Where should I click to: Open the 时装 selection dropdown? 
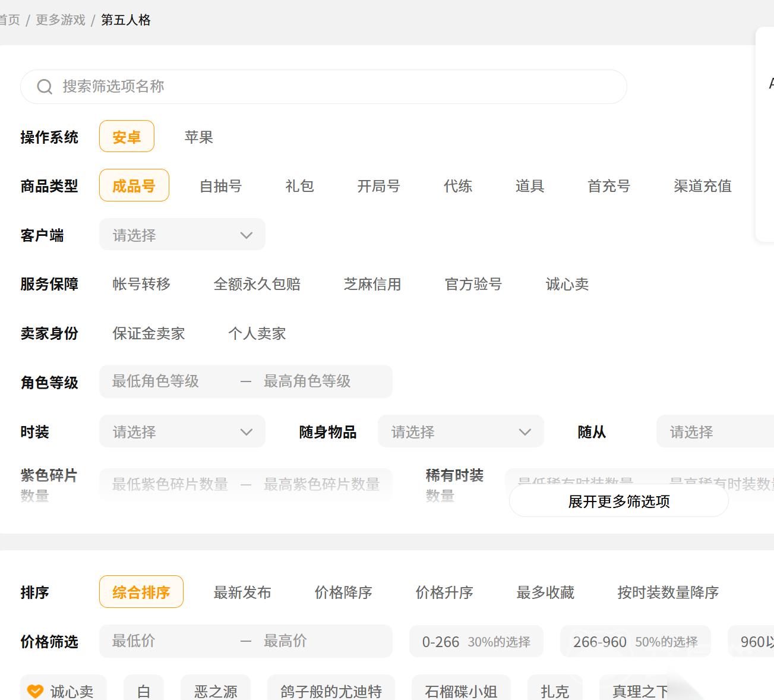[182, 432]
